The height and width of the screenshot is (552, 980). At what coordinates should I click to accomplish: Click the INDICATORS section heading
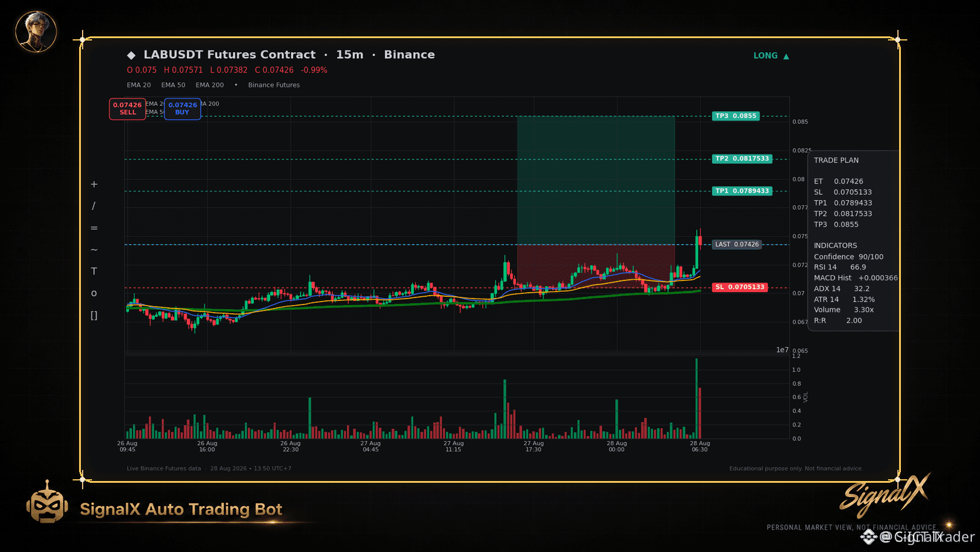tap(835, 246)
